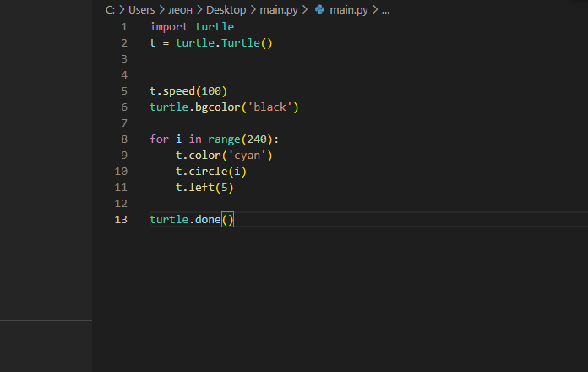The width and height of the screenshot is (588, 372).
Task: Click the 'import' keyword on line 1
Action: point(169,27)
